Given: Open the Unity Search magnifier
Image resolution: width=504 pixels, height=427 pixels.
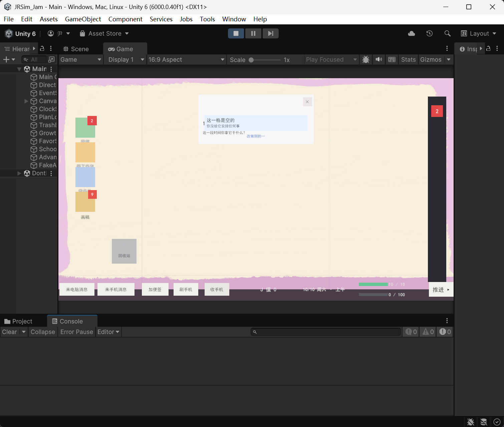Looking at the screenshot, I should point(448,33).
